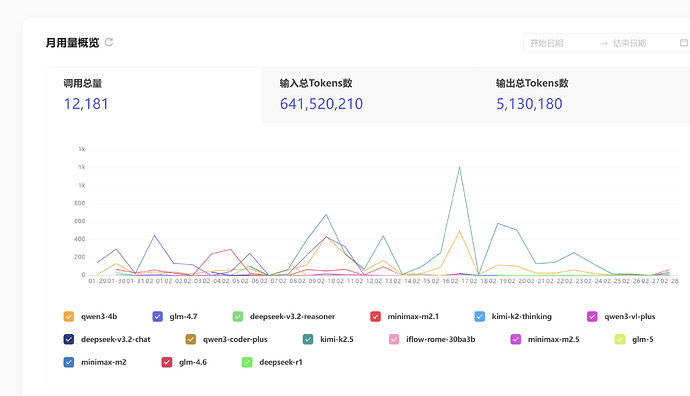Select the 输入总Tokens数 tab
The width and height of the screenshot is (690, 396).
[x=370, y=95]
